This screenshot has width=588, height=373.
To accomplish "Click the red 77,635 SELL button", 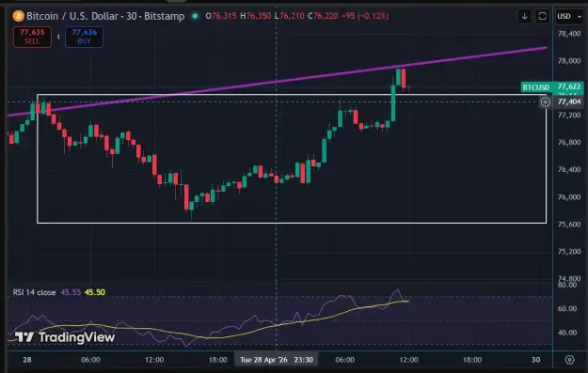I will (x=32, y=37).
